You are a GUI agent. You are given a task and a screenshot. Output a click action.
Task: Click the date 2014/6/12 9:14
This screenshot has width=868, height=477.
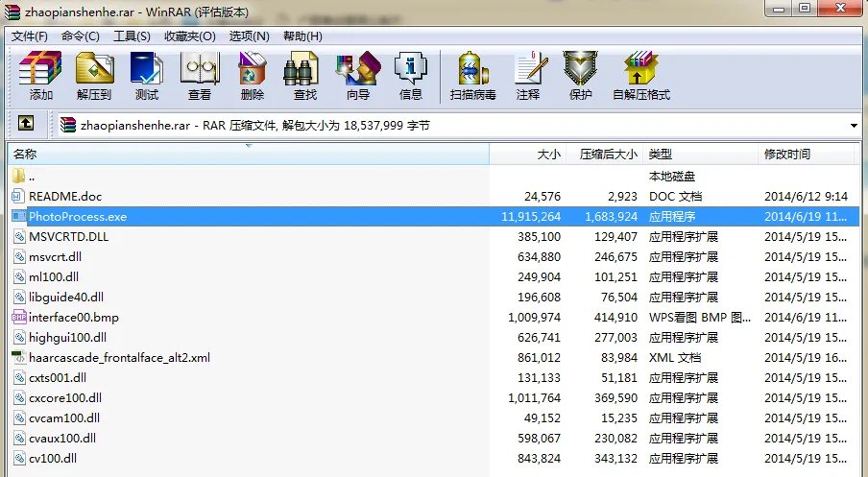[x=806, y=197]
